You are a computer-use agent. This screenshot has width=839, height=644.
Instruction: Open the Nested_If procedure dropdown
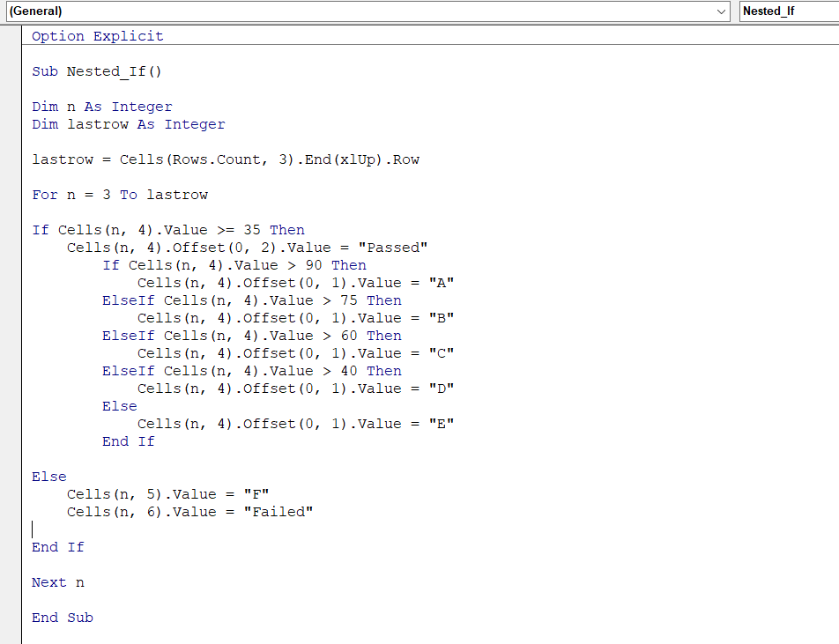pyautogui.click(x=789, y=11)
